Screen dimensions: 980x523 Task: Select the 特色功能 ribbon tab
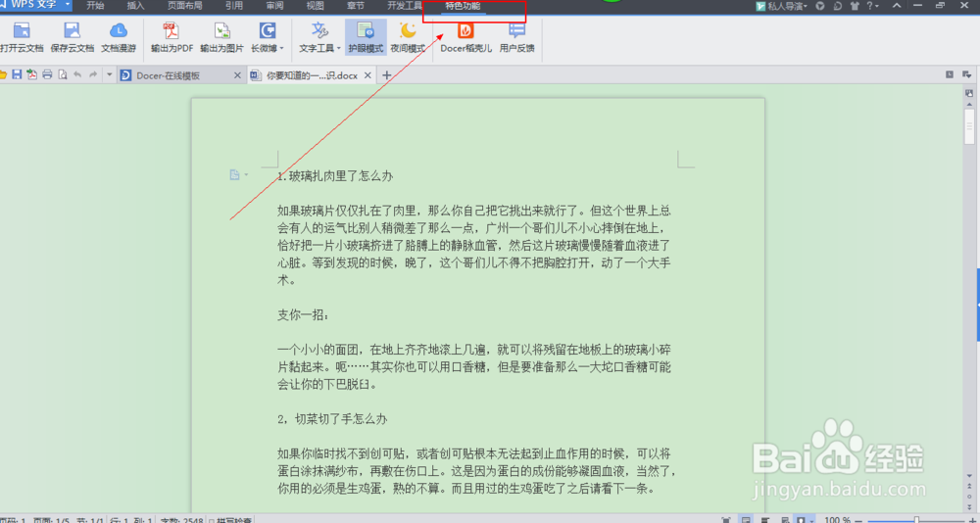click(x=464, y=6)
